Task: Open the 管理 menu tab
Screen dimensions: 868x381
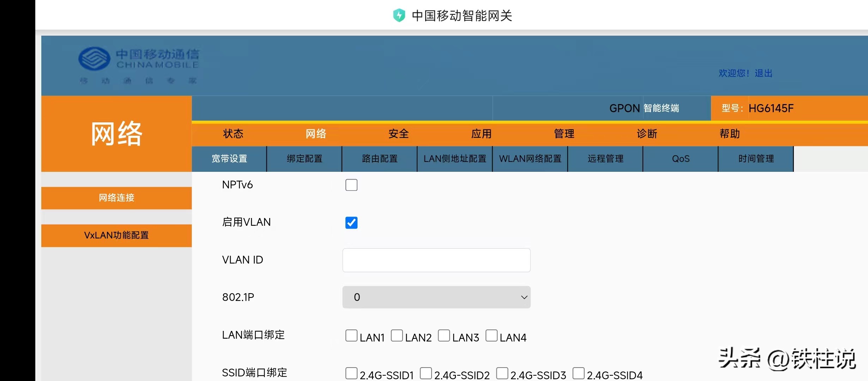Action: coord(563,134)
